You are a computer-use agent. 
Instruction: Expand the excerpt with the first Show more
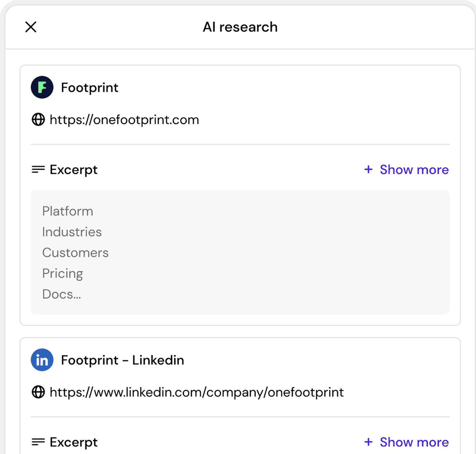tap(414, 170)
